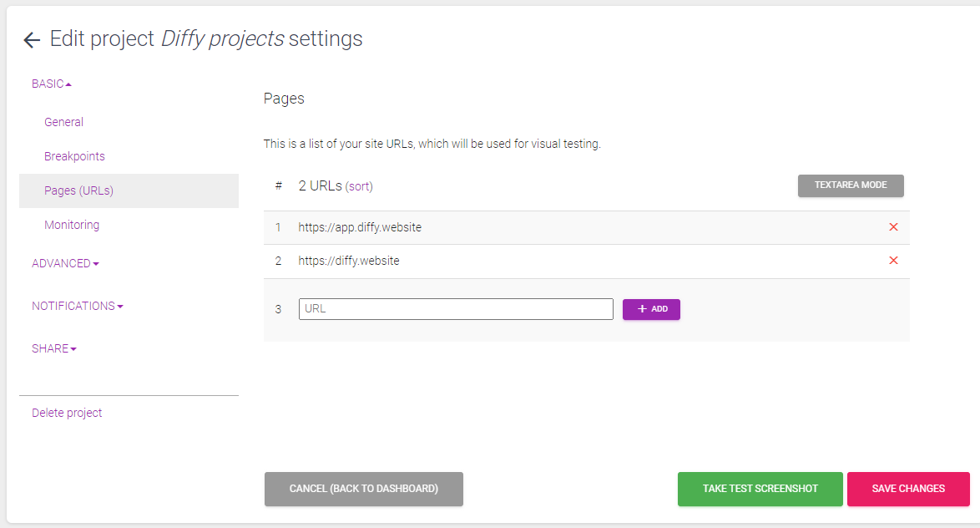Screen dimensions: 980x528
Task: Select Pages (URLs) in the sidebar
Action: point(129,190)
